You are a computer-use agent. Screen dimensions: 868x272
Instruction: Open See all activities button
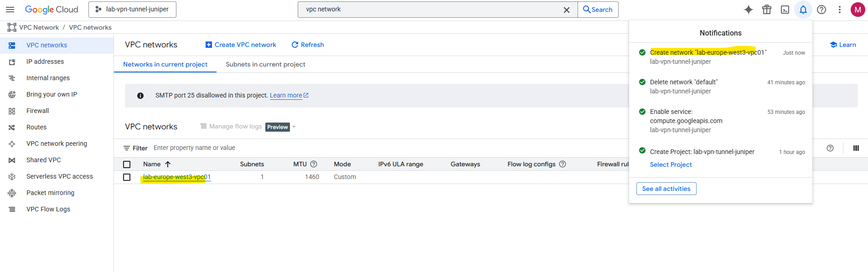666,189
